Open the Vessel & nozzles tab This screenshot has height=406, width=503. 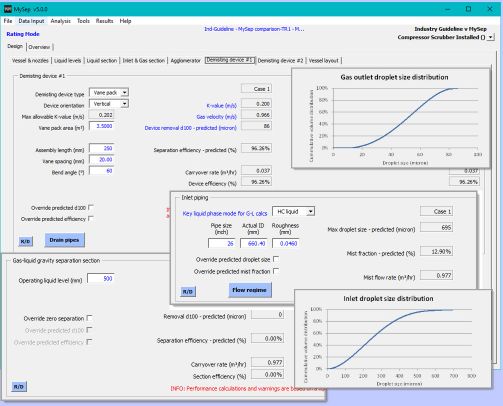point(30,61)
